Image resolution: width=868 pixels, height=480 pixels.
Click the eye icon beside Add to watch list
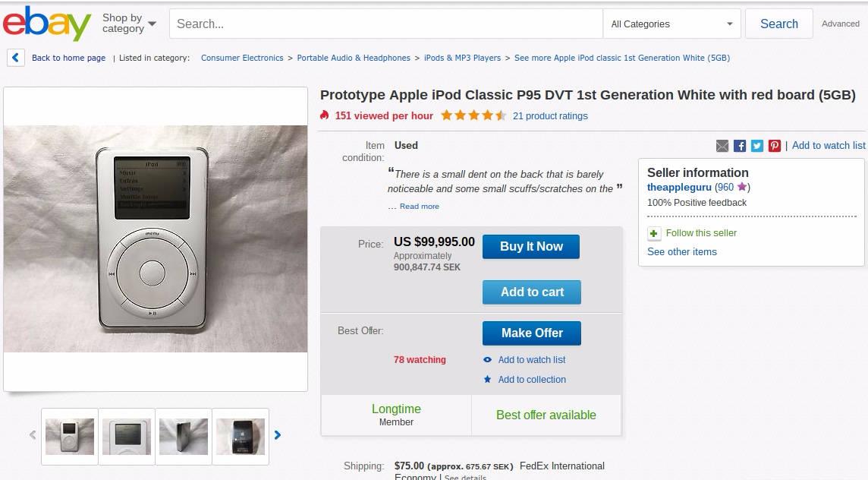488,360
